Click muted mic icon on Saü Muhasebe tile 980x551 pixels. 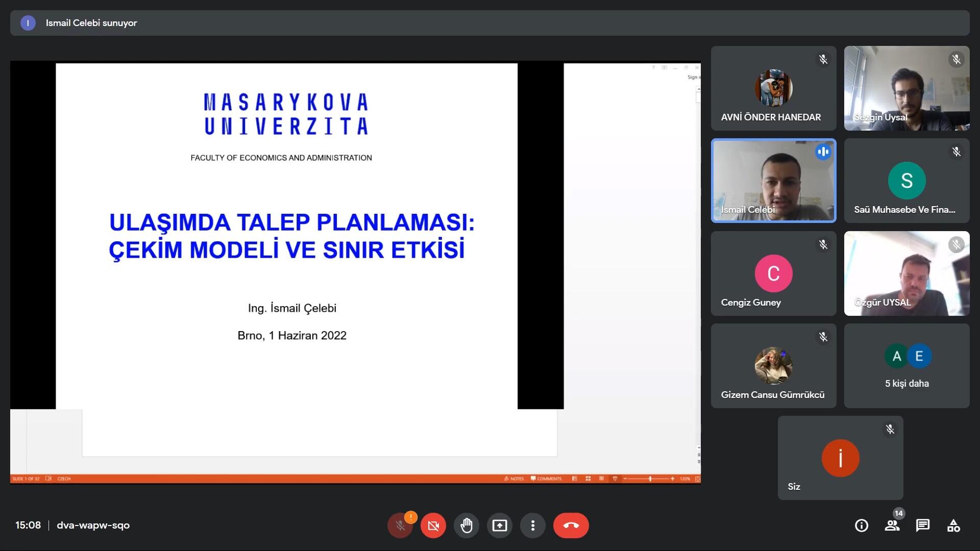click(957, 152)
